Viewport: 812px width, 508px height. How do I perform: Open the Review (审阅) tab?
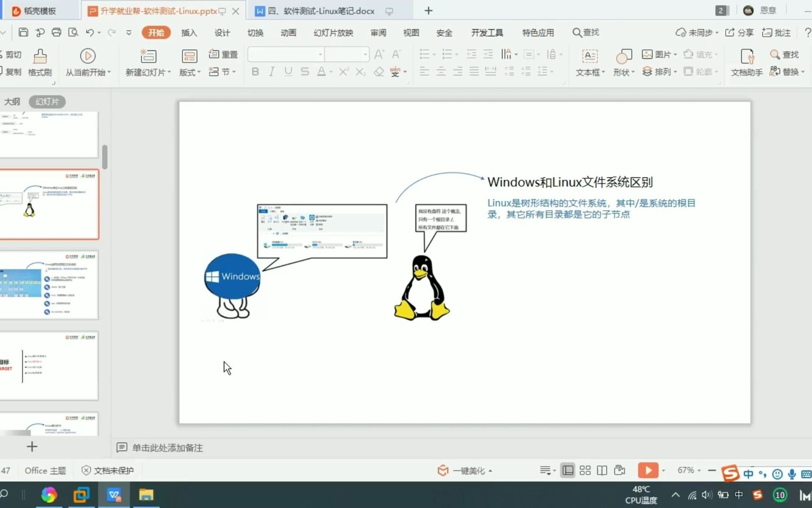tap(378, 32)
